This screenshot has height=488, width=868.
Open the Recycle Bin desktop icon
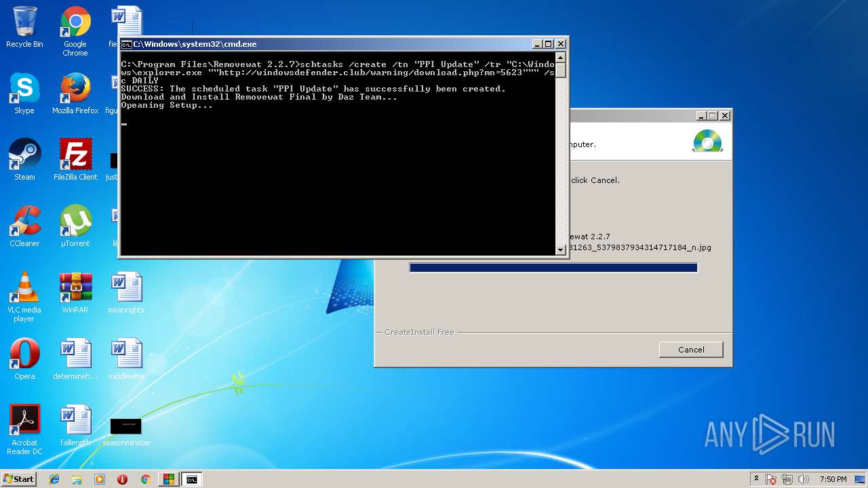point(24,27)
